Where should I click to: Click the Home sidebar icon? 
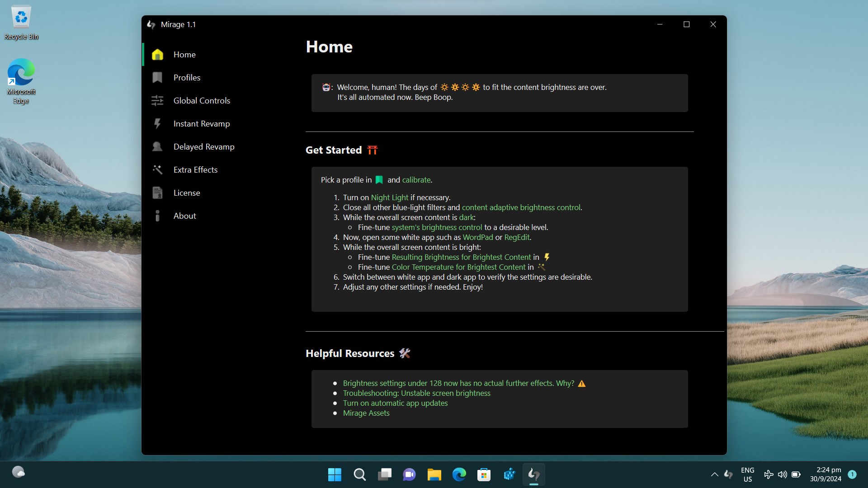click(x=157, y=55)
